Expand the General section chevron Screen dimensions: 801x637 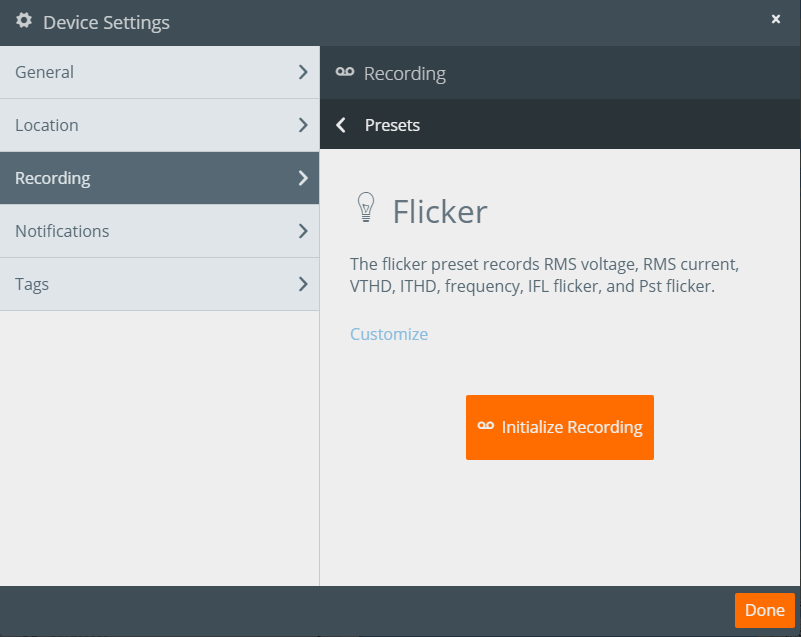(x=302, y=71)
